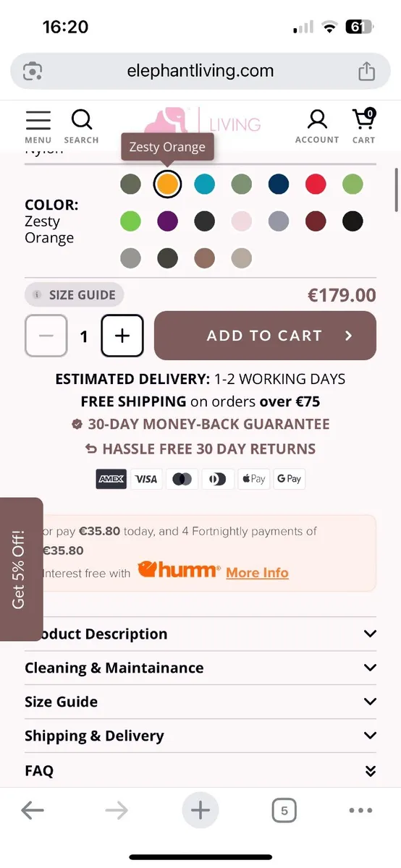Tap the browser share icon
This screenshot has width=401, height=868.
(366, 71)
